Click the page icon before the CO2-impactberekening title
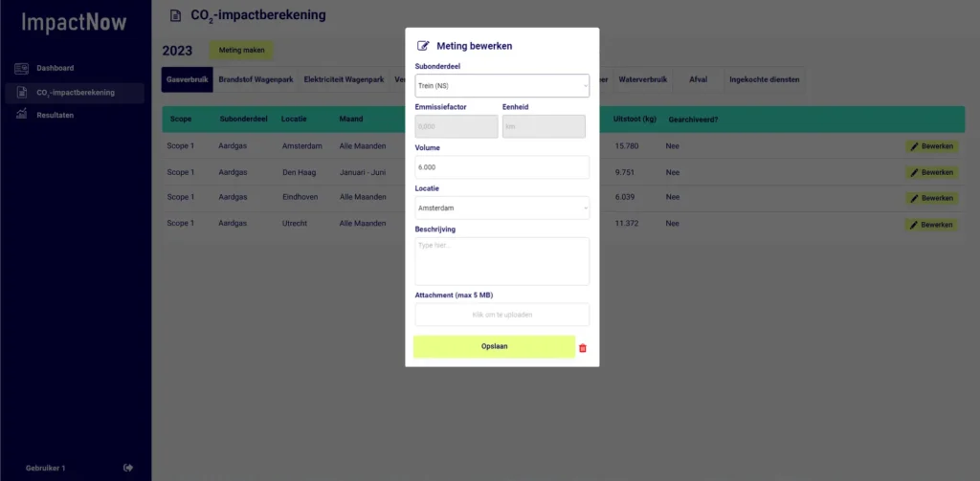980x481 pixels. click(176, 15)
